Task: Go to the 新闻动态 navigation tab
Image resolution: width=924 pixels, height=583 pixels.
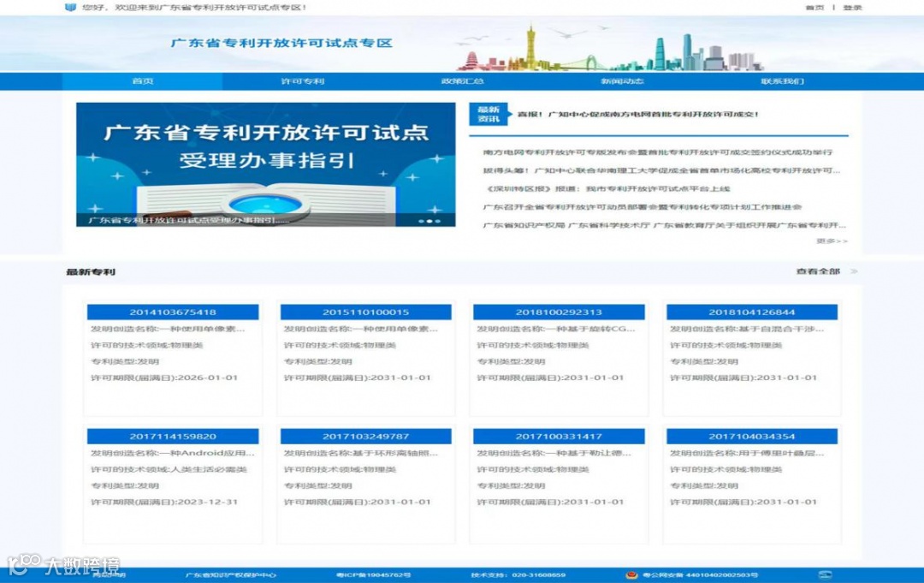Action: (622, 81)
